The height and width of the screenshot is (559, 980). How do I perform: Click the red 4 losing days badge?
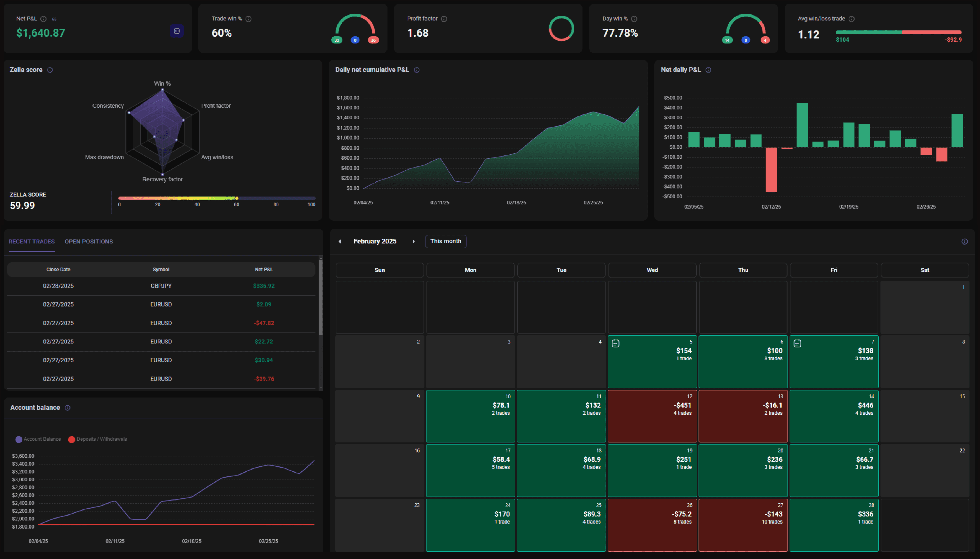pos(765,40)
